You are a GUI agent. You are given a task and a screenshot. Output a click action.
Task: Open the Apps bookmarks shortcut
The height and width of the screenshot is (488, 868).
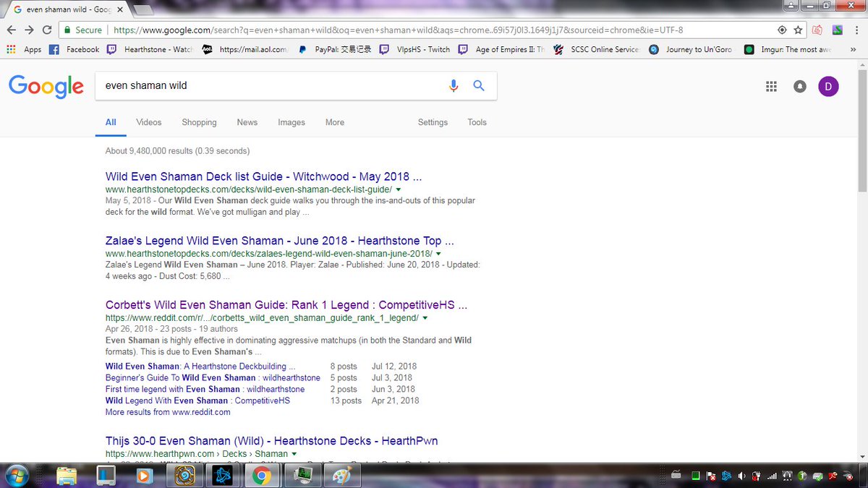coord(24,50)
